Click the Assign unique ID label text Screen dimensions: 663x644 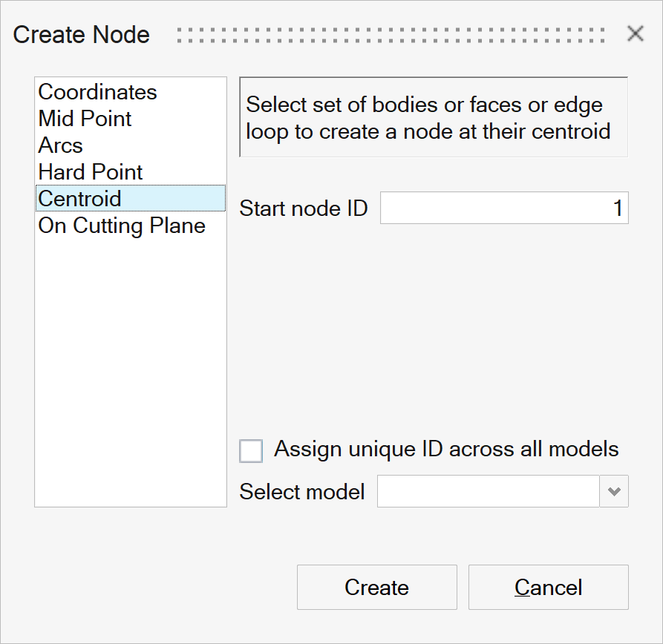point(445,449)
